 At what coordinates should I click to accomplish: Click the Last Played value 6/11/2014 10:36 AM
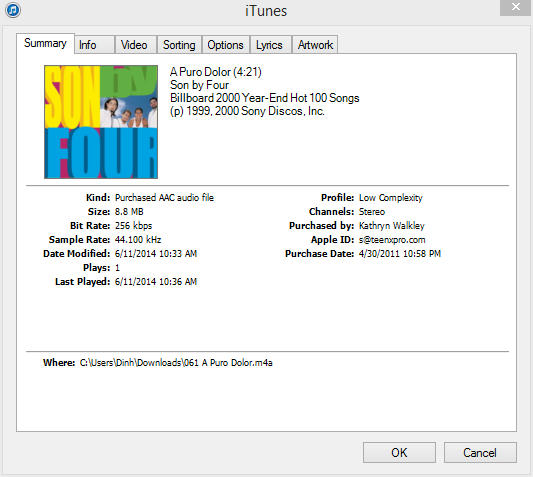156,282
